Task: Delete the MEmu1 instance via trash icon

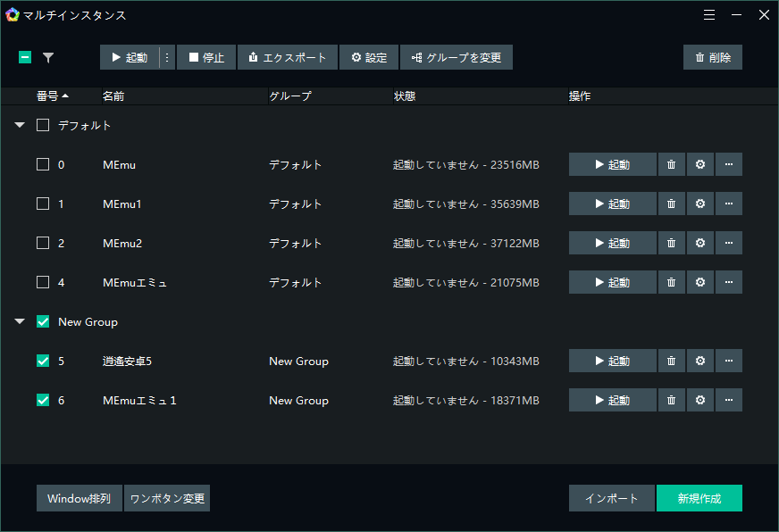Action: (x=671, y=204)
